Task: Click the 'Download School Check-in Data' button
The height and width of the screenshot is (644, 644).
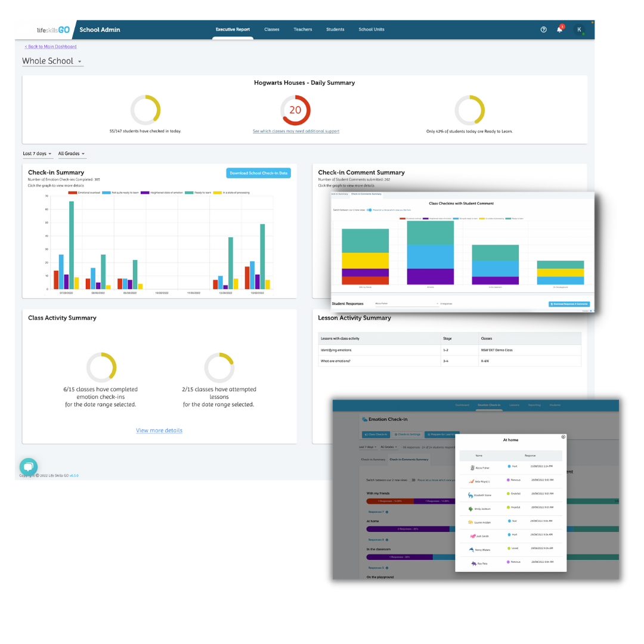Action: click(x=258, y=173)
